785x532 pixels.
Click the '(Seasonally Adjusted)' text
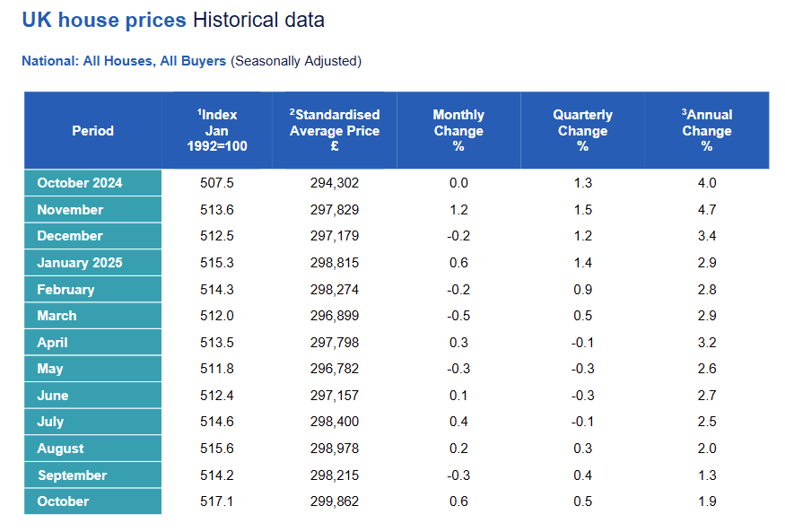point(296,61)
